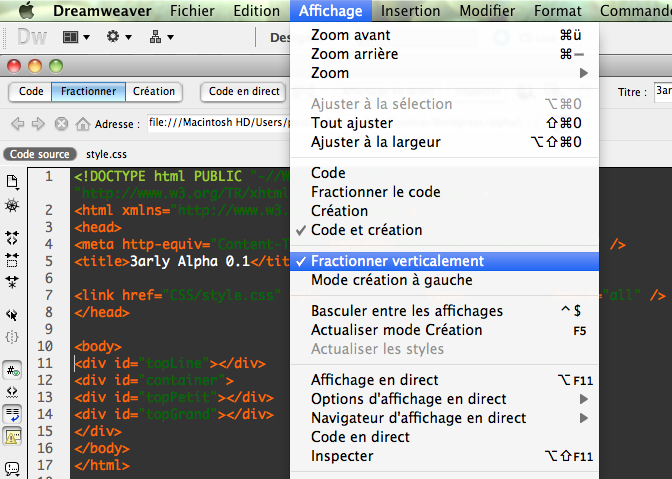Choose Inspecter menu item

pyautogui.click(x=444, y=456)
